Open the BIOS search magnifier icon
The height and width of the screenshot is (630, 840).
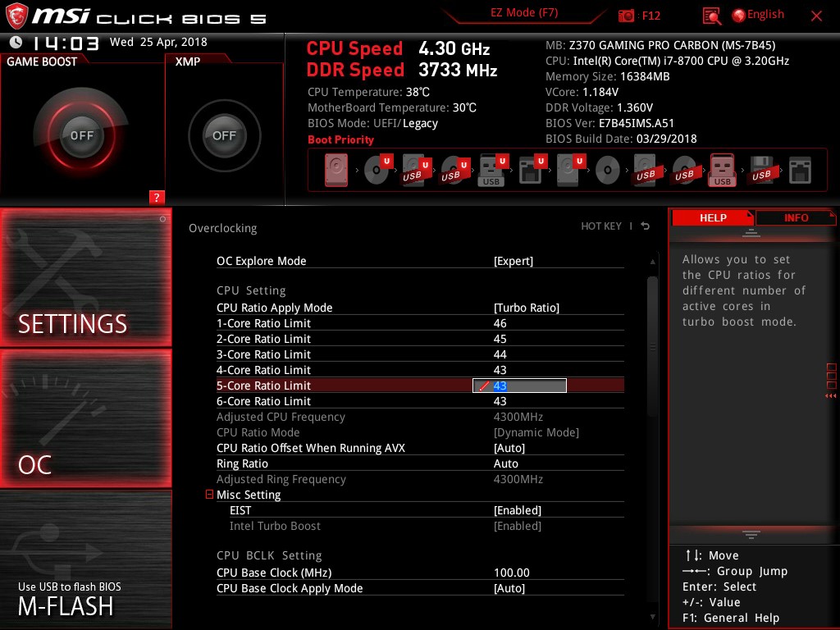point(711,16)
